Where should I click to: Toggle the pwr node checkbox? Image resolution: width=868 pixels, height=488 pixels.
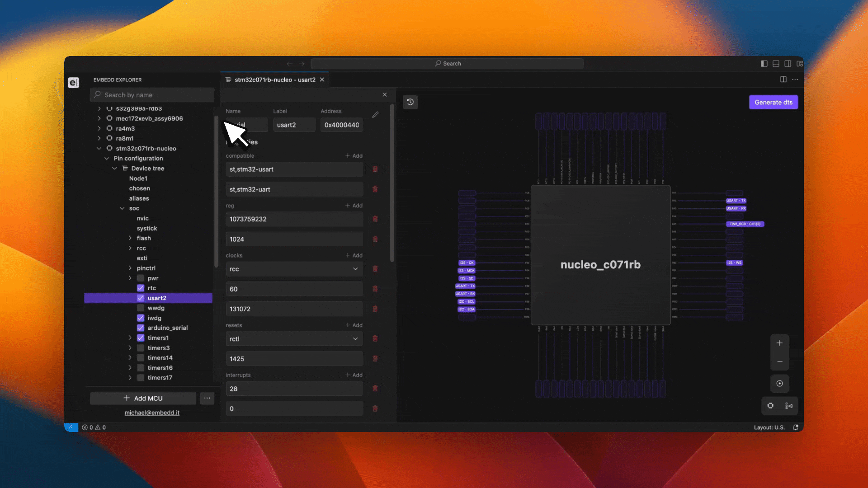[141, 278]
